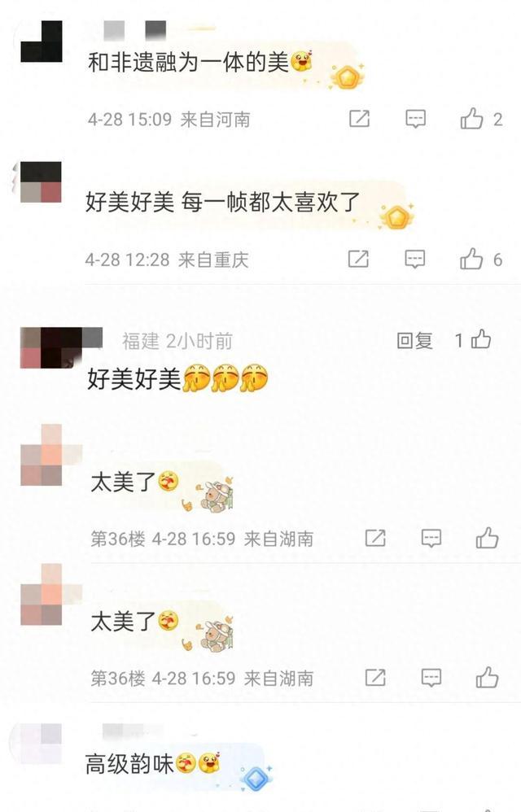521x812 pixels.
Task: Like the first 第36楼 comment from 湖南
Action: [487, 538]
